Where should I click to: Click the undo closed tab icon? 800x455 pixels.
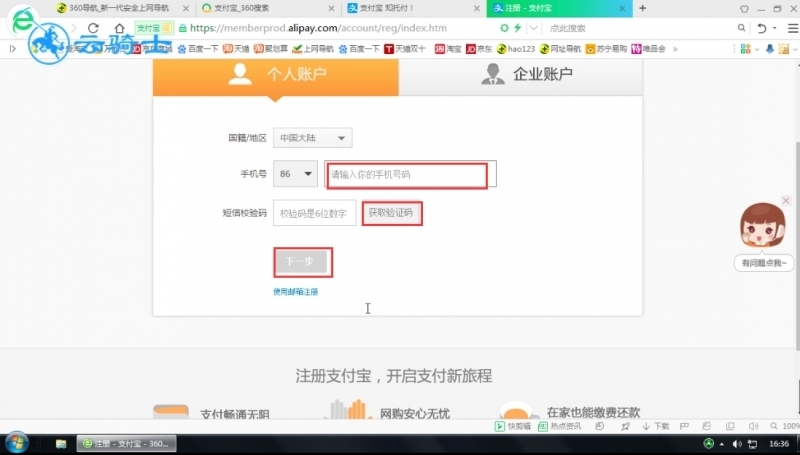click(x=762, y=28)
